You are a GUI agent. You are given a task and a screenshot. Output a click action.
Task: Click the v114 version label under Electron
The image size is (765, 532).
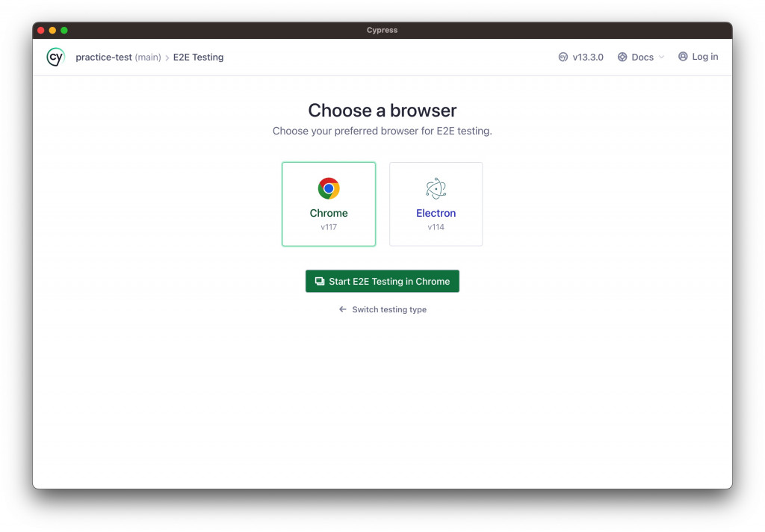[x=436, y=227]
